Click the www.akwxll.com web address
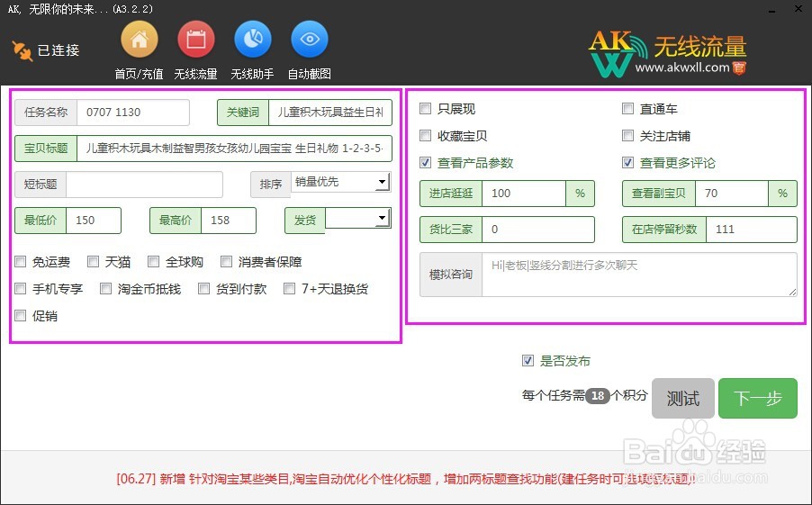Screen dimensions: 812x505 coord(682,68)
